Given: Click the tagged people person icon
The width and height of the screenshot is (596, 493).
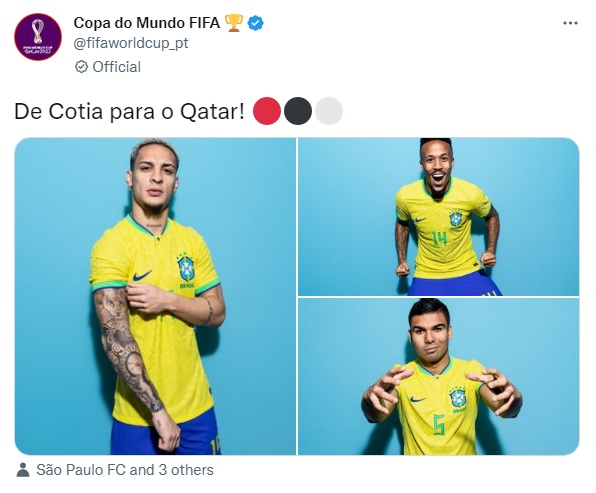Looking at the screenshot, I should pos(23,470).
